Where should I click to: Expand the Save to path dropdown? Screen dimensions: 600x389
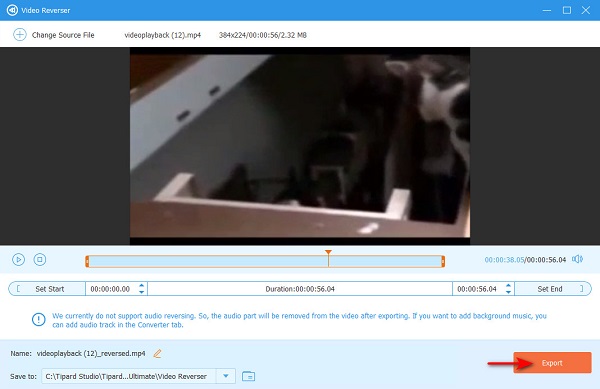click(x=226, y=376)
